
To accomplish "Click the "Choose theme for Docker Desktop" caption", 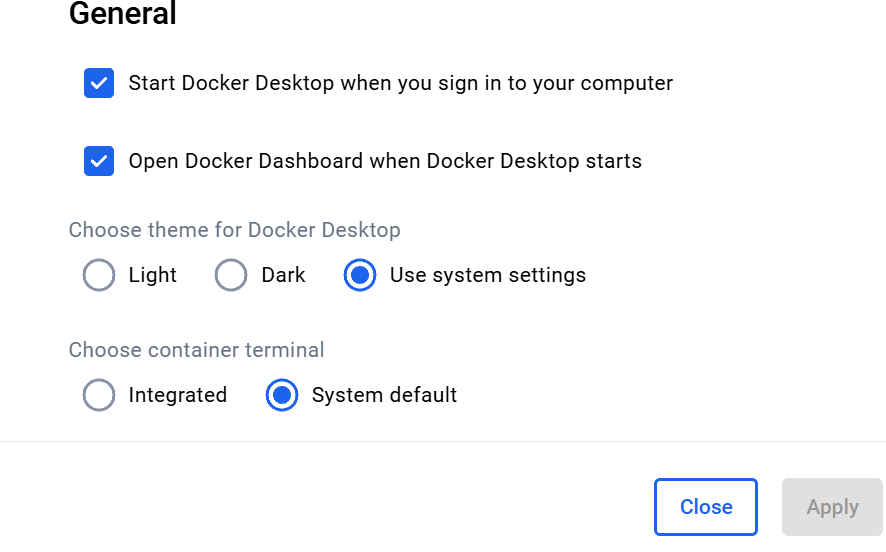I will pos(234,230).
